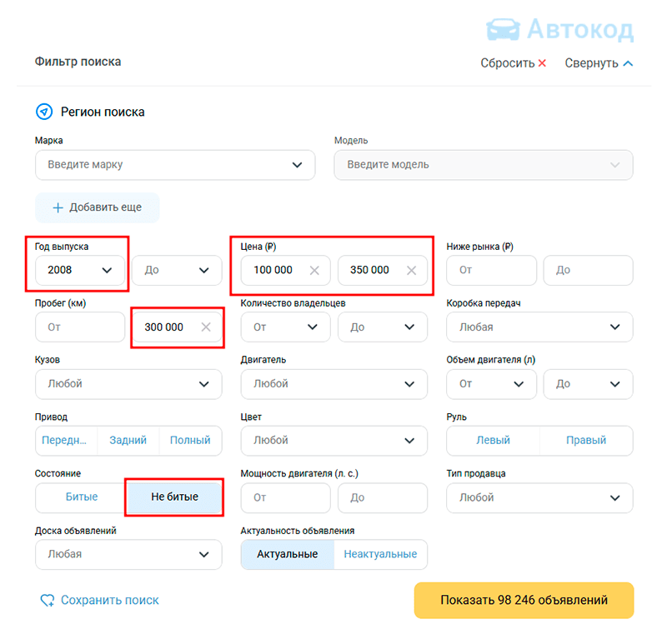Open owners count От dropdown
667x644 pixels.
pos(285,327)
